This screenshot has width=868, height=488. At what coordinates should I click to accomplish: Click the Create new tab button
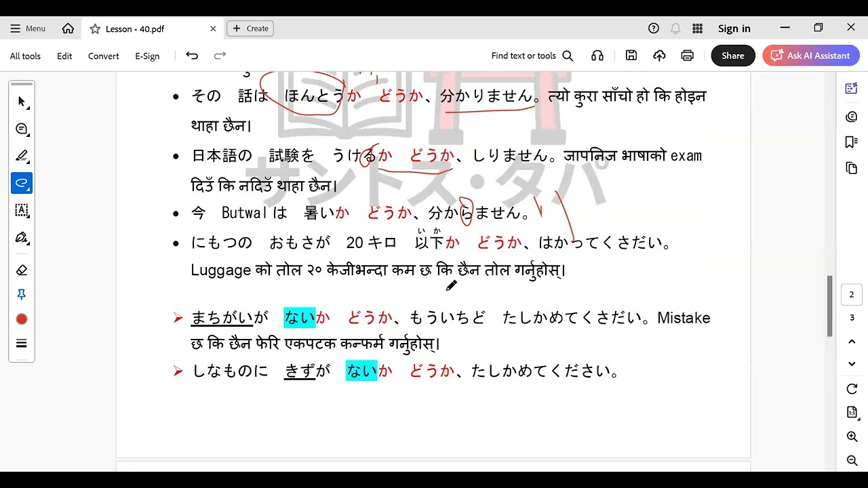coord(250,28)
